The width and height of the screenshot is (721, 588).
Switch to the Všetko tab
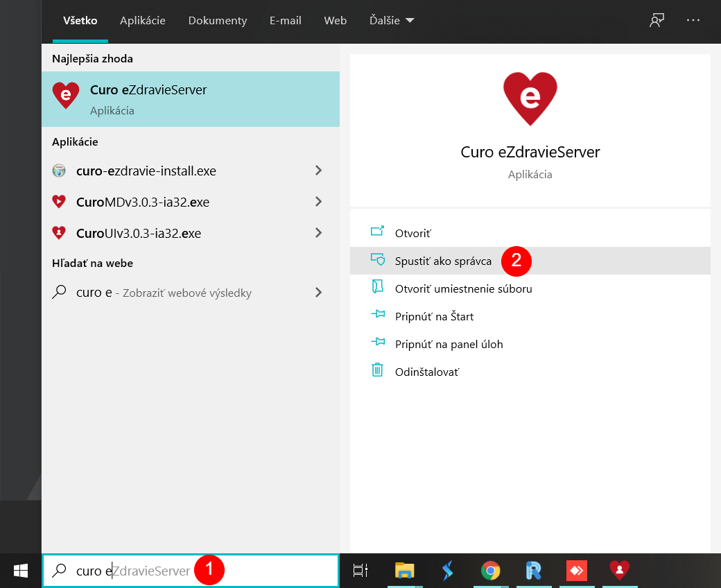80,20
